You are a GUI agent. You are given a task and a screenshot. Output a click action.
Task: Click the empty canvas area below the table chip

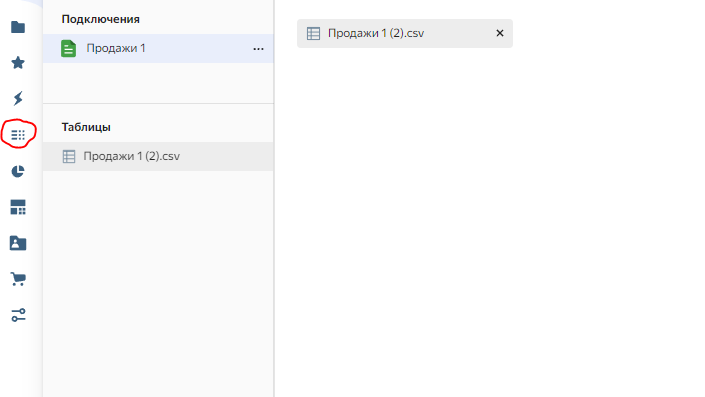click(x=489, y=222)
